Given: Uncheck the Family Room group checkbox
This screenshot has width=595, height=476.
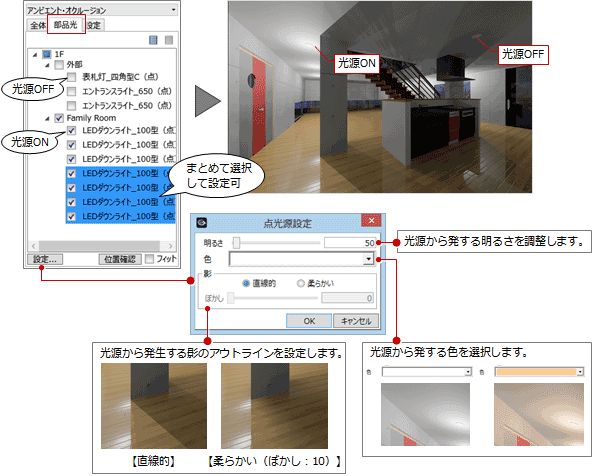Looking at the screenshot, I should pyautogui.click(x=59, y=118).
